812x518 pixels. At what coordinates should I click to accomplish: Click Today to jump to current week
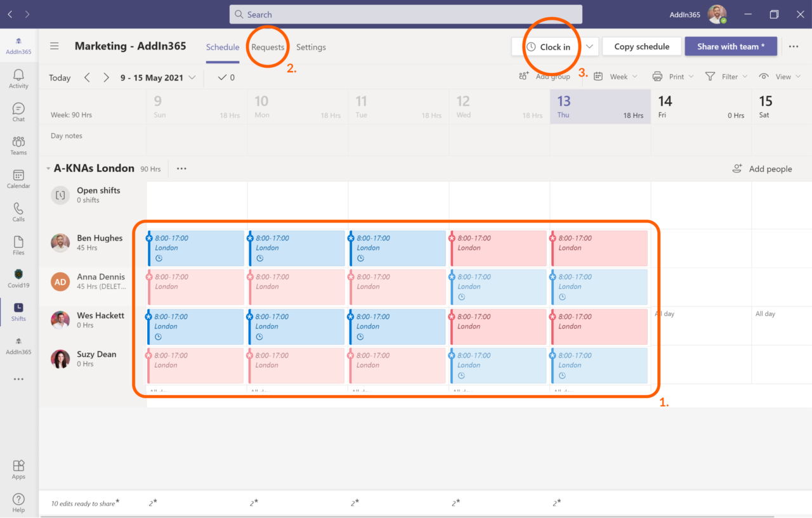pyautogui.click(x=59, y=77)
